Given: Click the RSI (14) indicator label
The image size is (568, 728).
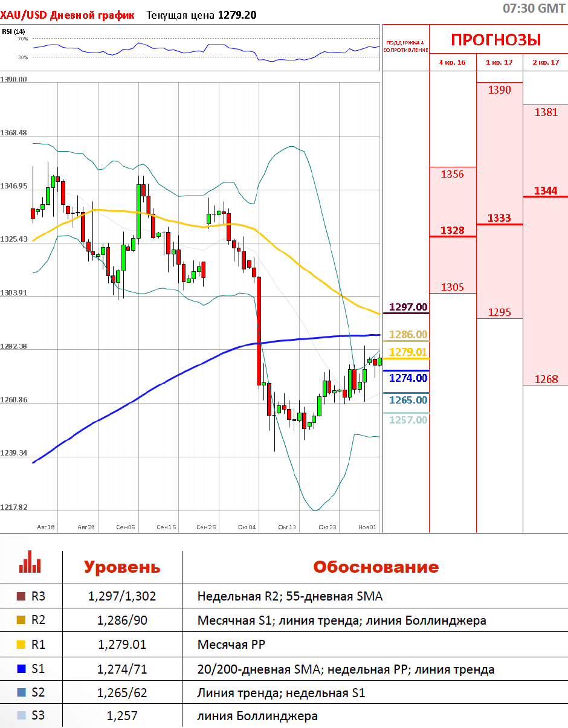Looking at the screenshot, I should 13,31.
